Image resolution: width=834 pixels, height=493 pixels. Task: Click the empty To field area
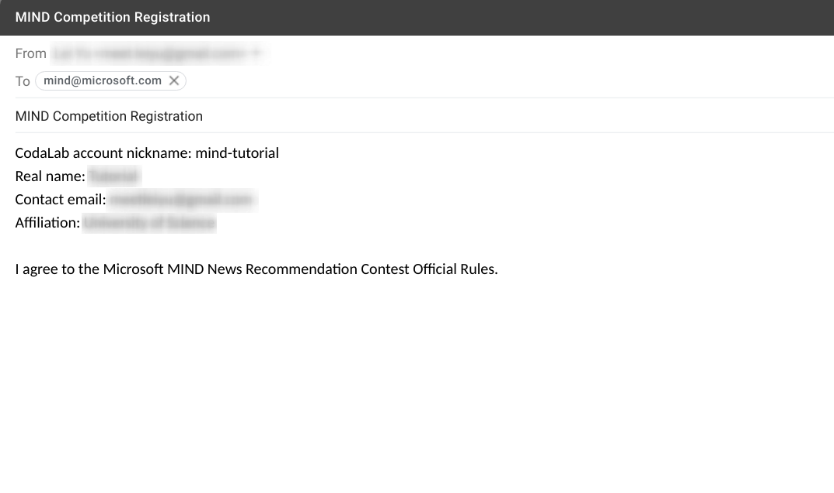[x=500, y=81]
